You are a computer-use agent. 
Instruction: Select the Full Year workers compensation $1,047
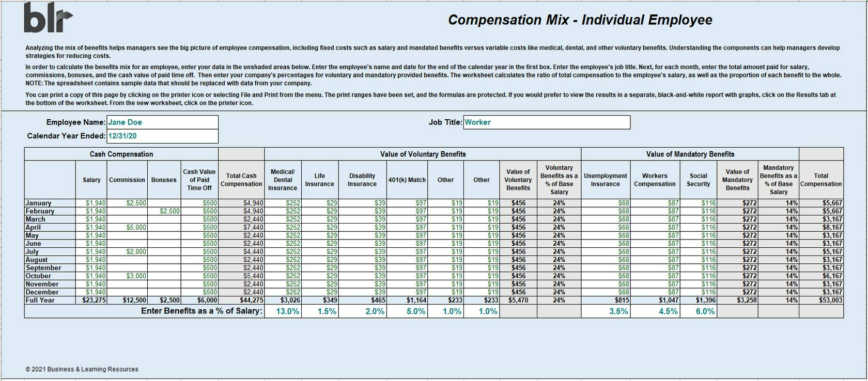click(x=655, y=300)
